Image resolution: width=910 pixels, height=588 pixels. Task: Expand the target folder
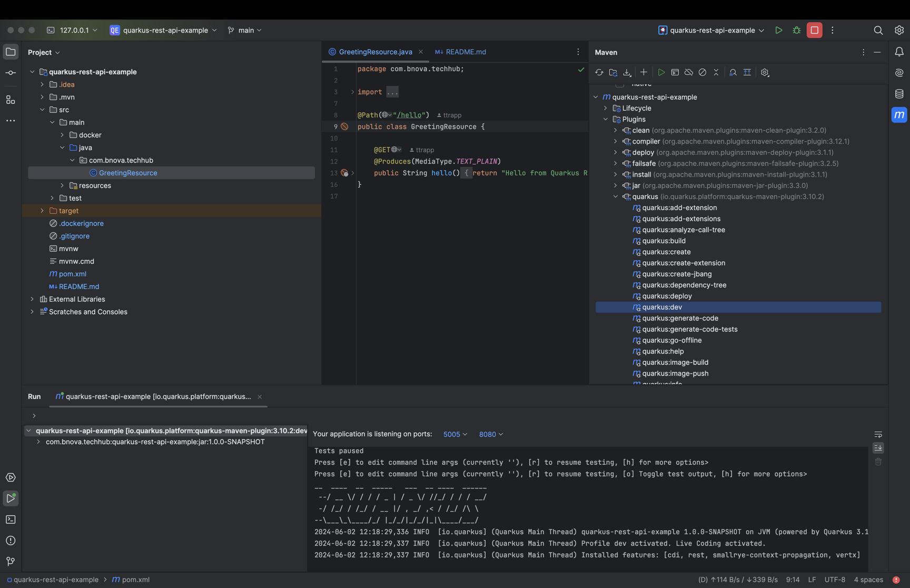[x=42, y=211]
